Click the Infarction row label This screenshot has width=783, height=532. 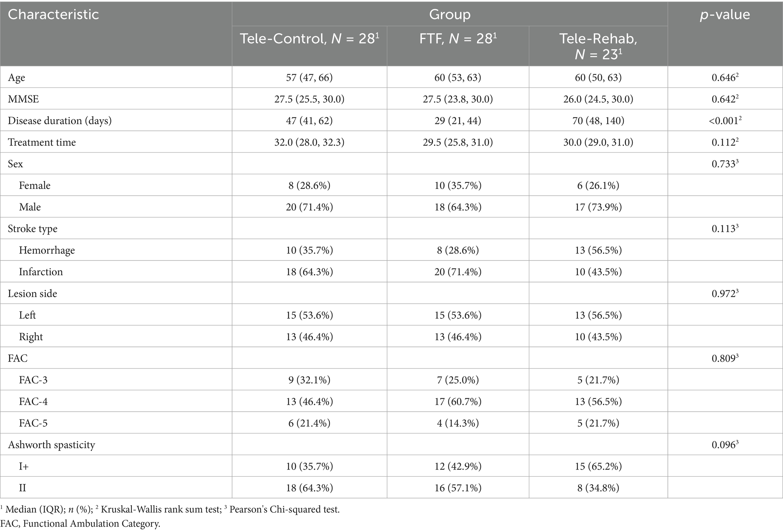41,272
